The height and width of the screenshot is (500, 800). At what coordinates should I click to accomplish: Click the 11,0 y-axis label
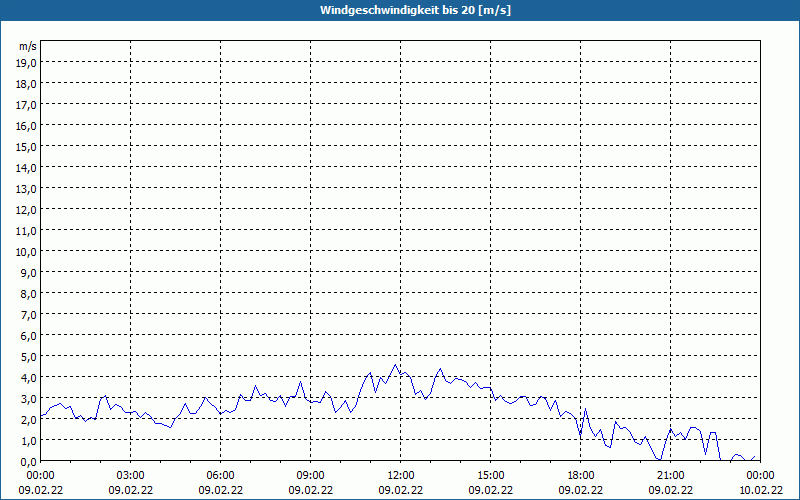point(27,231)
